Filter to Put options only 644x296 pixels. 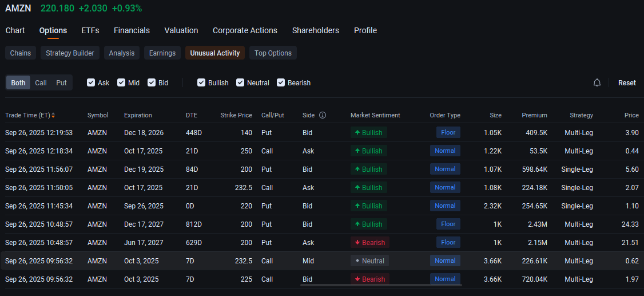(x=61, y=82)
